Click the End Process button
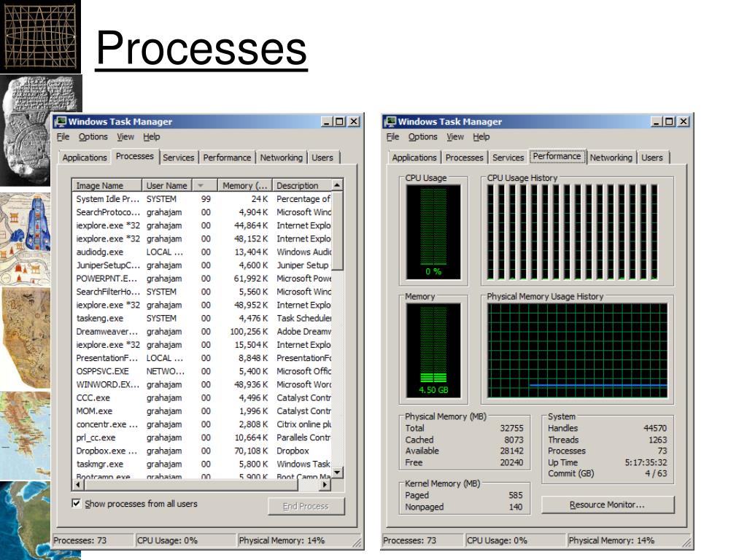The width and height of the screenshot is (747, 560). 306,506
